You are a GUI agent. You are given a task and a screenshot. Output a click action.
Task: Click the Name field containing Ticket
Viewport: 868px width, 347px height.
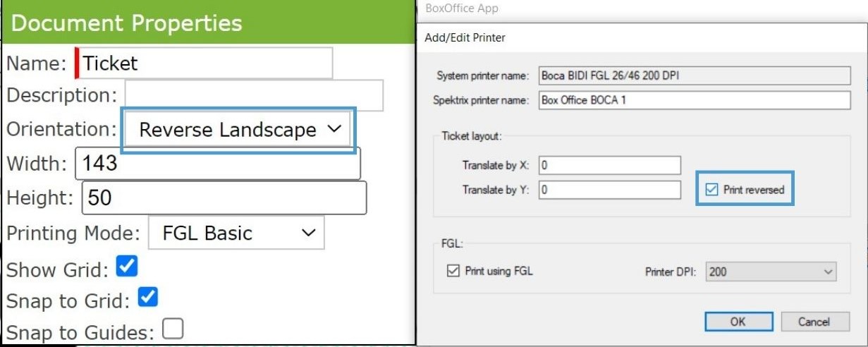[x=204, y=63]
